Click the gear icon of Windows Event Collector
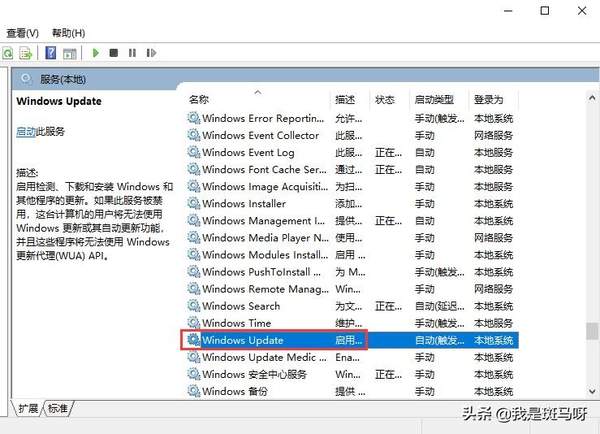Image resolution: width=600 pixels, height=434 pixels. point(194,135)
